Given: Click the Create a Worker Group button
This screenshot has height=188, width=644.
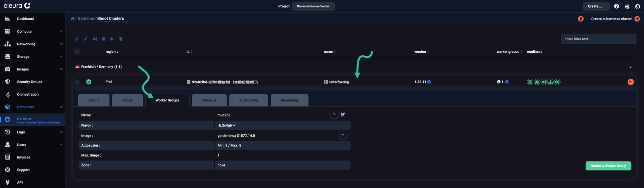Looking at the screenshot, I should [608, 166].
